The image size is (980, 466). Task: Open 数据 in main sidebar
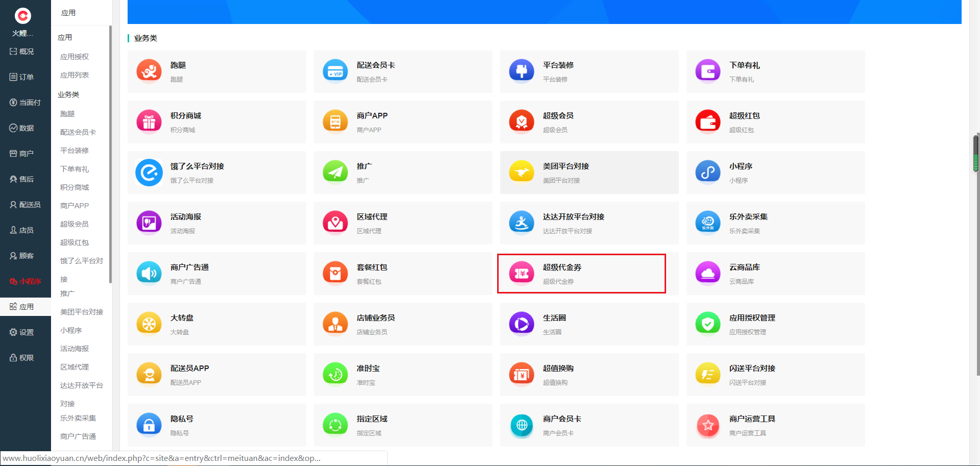[x=22, y=128]
